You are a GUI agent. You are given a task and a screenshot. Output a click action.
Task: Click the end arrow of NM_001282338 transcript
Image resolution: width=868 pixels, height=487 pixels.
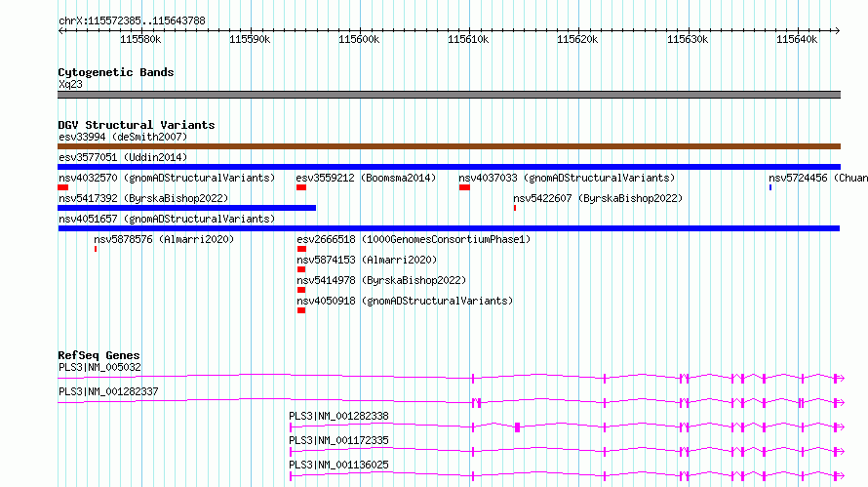pos(841,427)
